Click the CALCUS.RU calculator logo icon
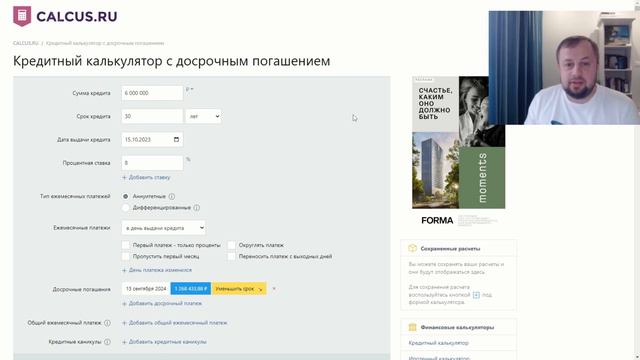 (22, 16)
